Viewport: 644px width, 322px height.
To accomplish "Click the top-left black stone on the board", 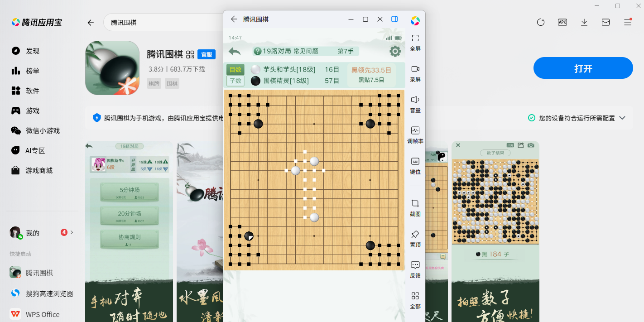I will coord(258,124).
